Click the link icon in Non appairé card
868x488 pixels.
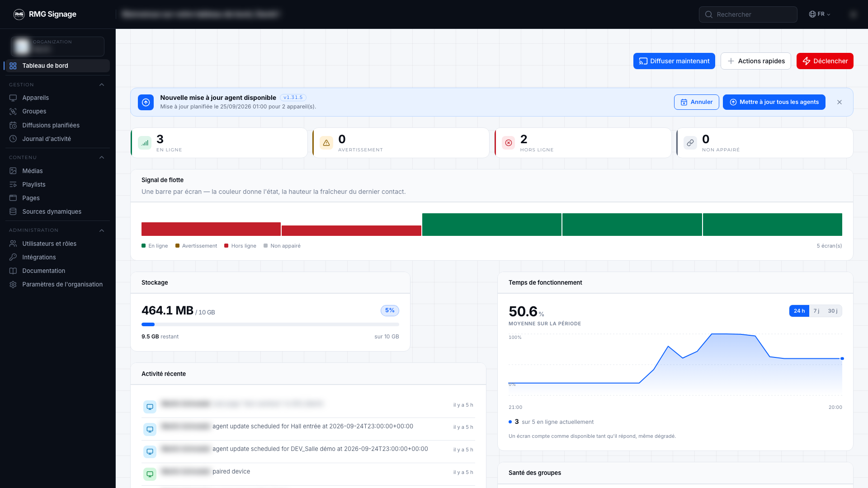point(690,143)
